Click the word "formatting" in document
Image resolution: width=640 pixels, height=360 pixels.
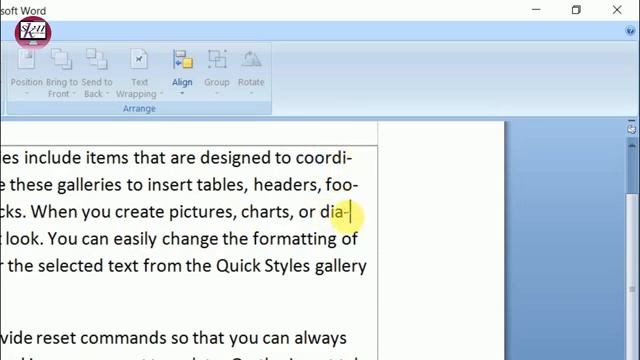[295, 239]
